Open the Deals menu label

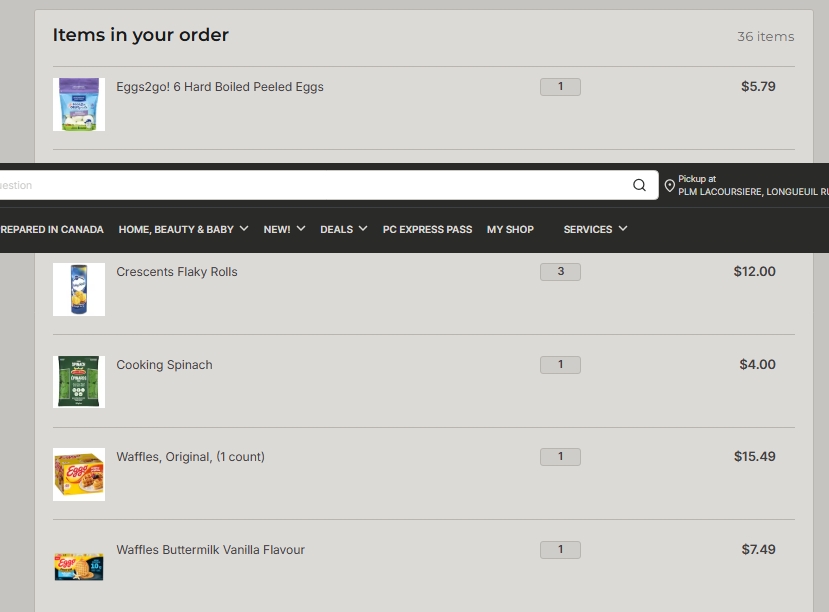pyautogui.click(x=336, y=229)
